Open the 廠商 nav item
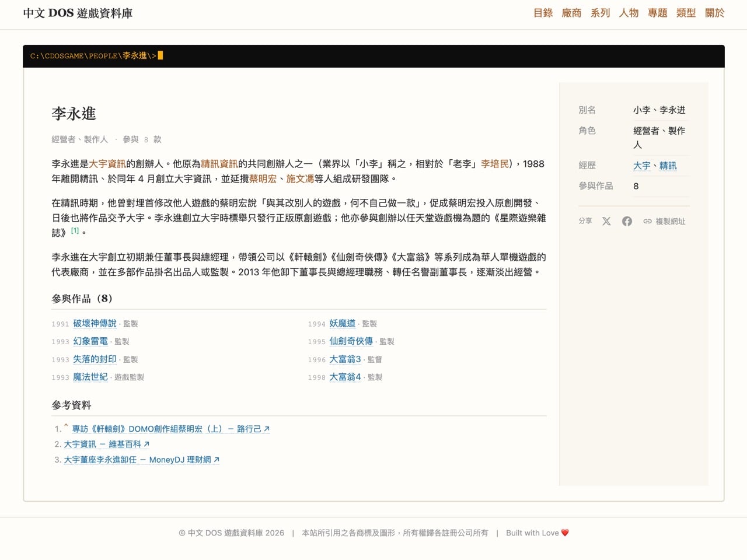747x560 pixels. point(571,13)
